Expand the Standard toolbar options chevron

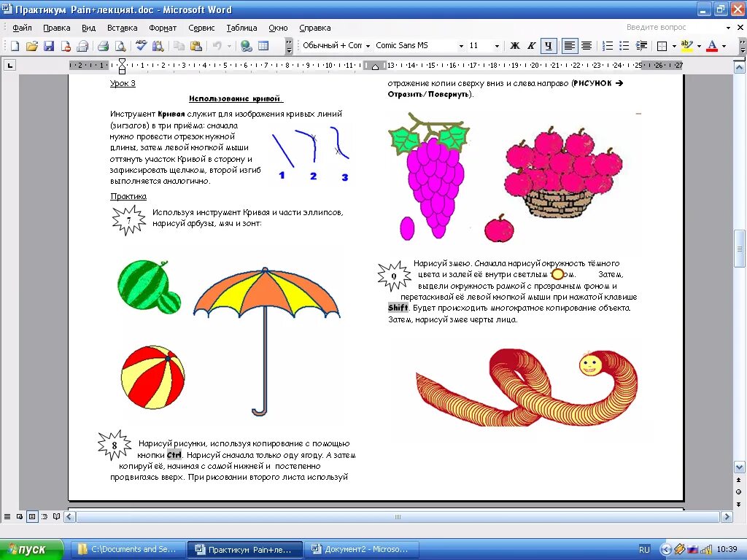point(289,46)
